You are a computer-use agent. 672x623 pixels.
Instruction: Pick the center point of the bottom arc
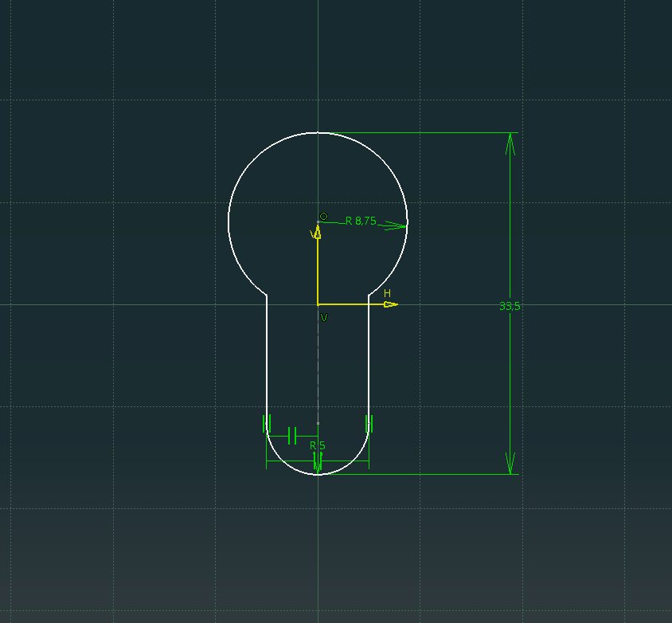(318, 424)
